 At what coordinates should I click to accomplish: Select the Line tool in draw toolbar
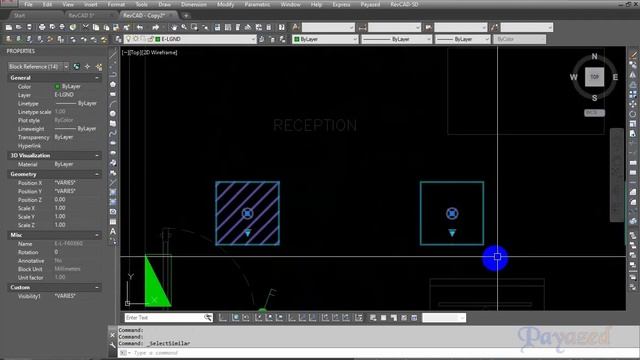[113, 55]
